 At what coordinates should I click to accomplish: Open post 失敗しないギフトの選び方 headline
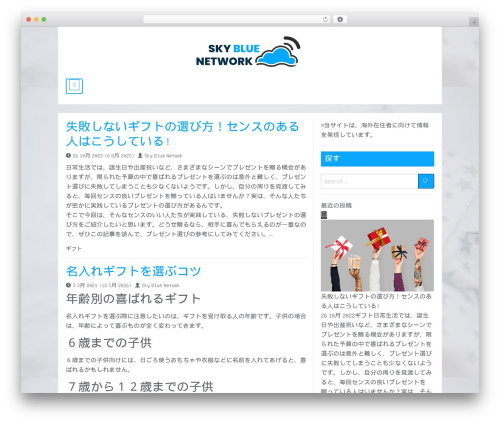tap(183, 134)
